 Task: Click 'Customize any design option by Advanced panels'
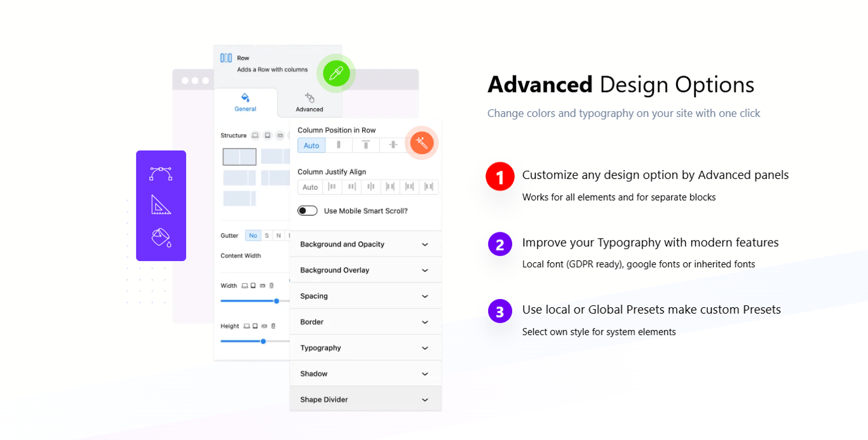[655, 175]
